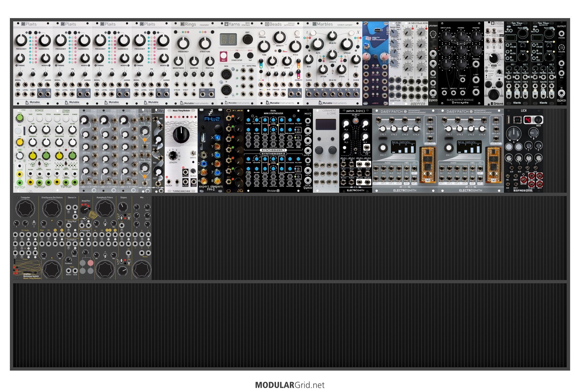Click the "LICH" title text
The width and height of the screenshot is (580, 392).
(524, 111)
